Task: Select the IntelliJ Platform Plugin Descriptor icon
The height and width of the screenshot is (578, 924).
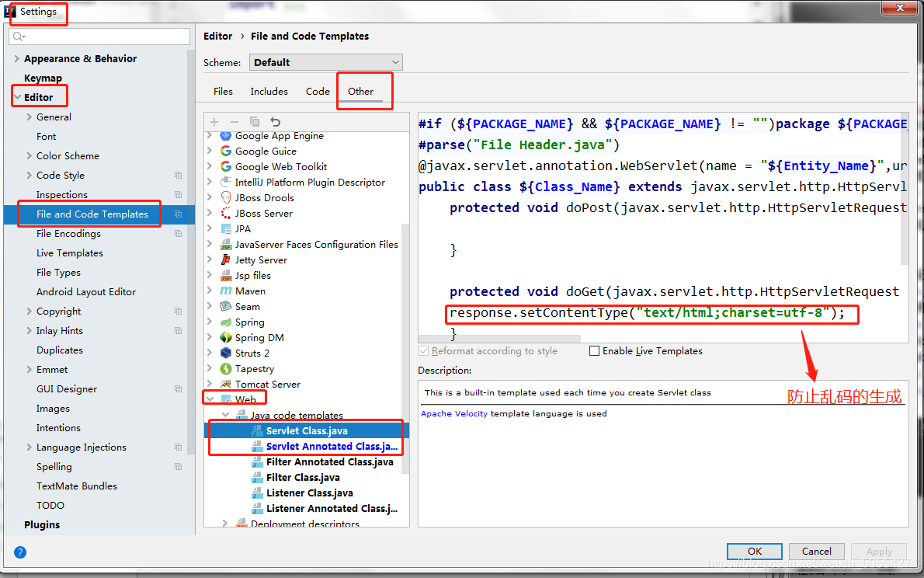Action: [x=226, y=183]
